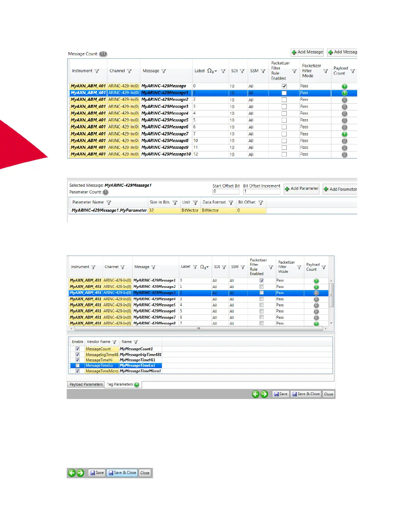Click the fully visible Add Message button
This screenshot has width=411, height=532.
(x=307, y=52)
